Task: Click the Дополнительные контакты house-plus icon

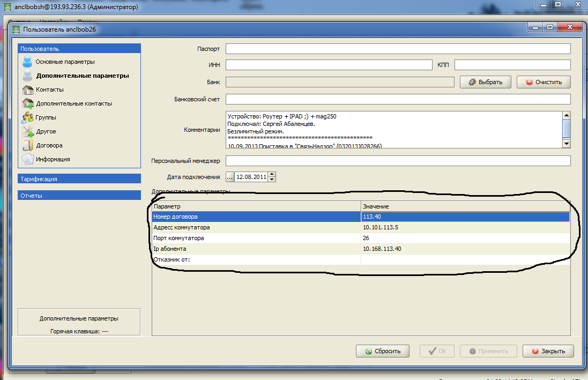Action: click(x=28, y=103)
